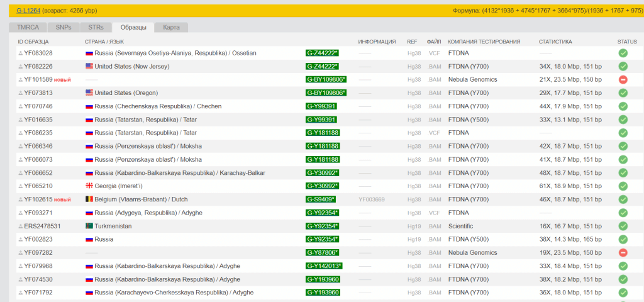Screen dimensions: 644x302
Task: Open the G-L1264 haplogroup link
Action: 27,11
